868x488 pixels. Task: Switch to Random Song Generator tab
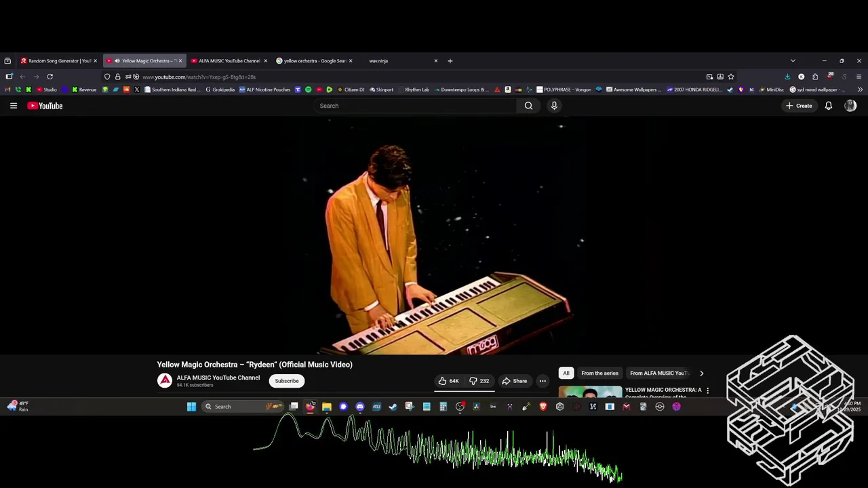pos(59,61)
